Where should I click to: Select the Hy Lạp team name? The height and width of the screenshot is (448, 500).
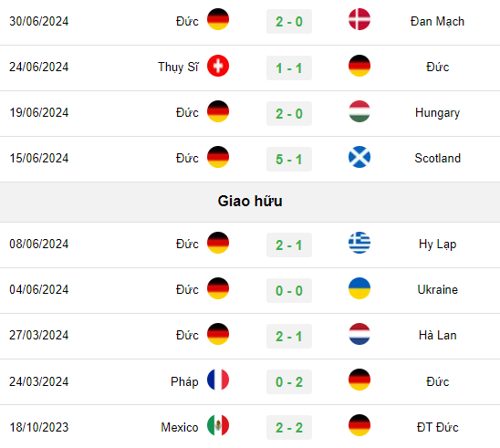point(437,245)
